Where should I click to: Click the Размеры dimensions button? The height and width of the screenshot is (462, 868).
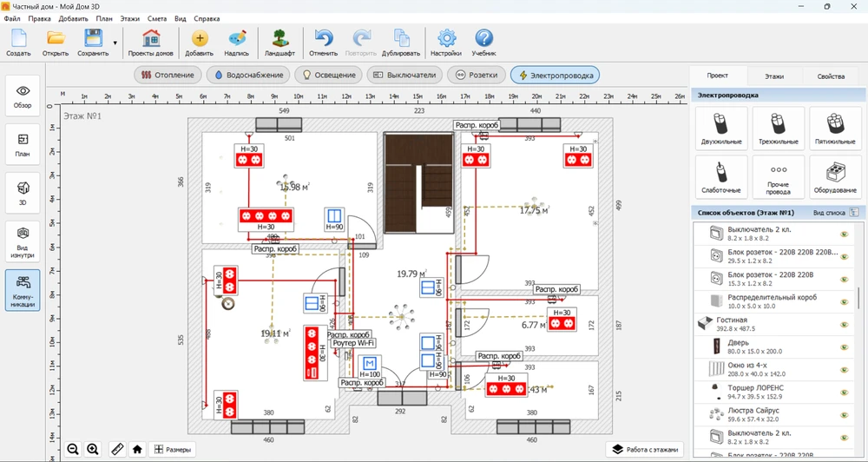(171, 449)
